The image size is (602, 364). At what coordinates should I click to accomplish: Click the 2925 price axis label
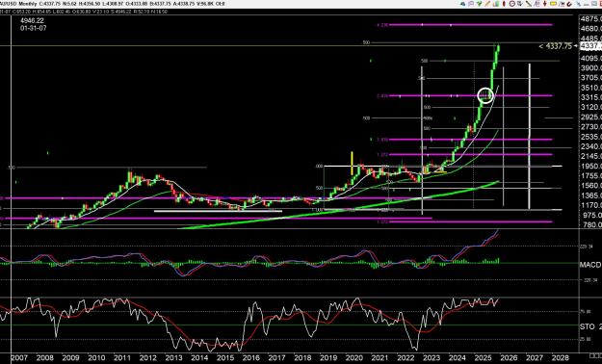[591, 117]
